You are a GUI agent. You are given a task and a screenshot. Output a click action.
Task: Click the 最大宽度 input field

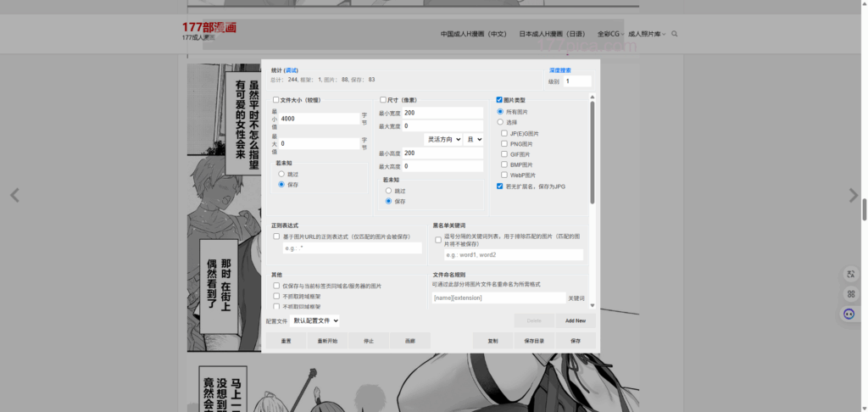[442, 125]
